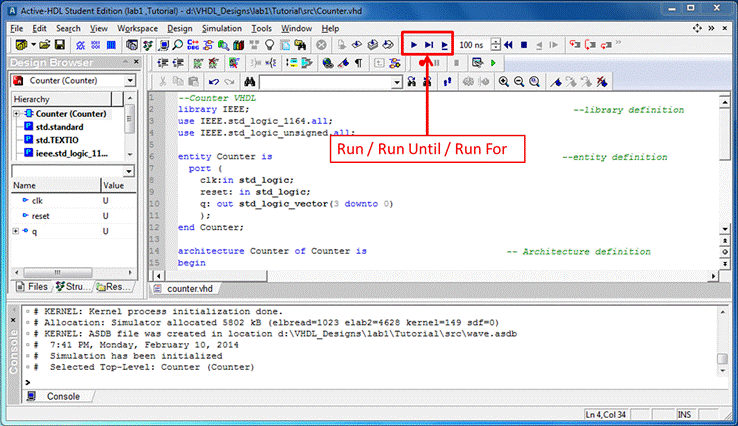This screenshot has height=426, width=738.
Task: Select ieee.std_logic_11... in the hierarchy
Action: coord(72,153)
